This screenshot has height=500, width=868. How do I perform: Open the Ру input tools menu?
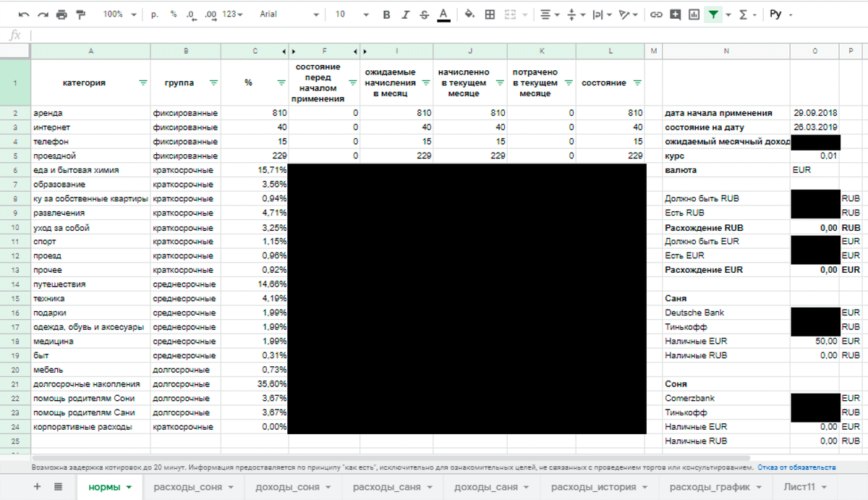click(781, 14)
